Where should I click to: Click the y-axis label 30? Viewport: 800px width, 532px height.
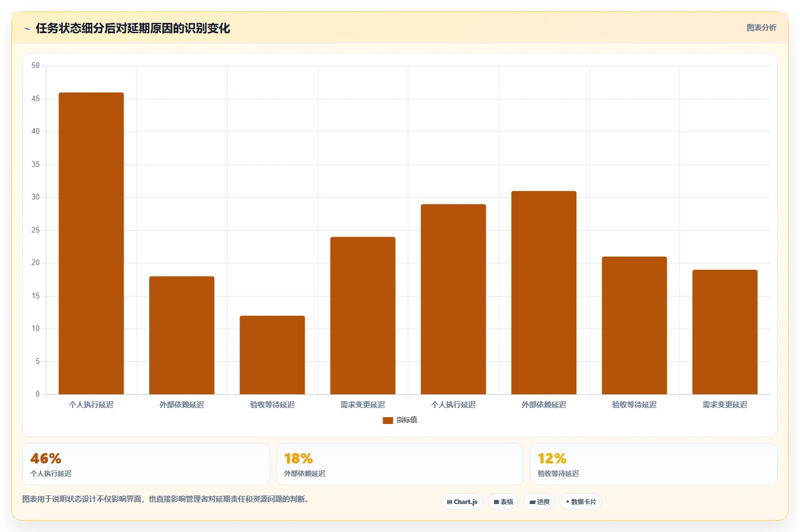35,197
